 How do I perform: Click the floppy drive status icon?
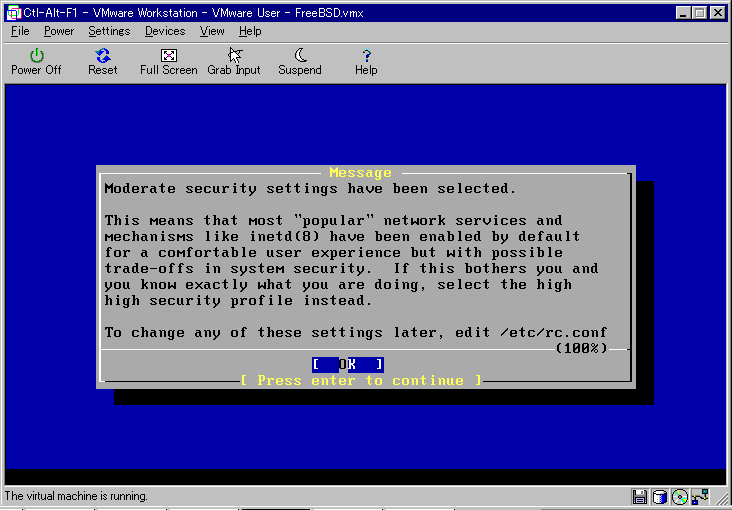coord(639,496)
